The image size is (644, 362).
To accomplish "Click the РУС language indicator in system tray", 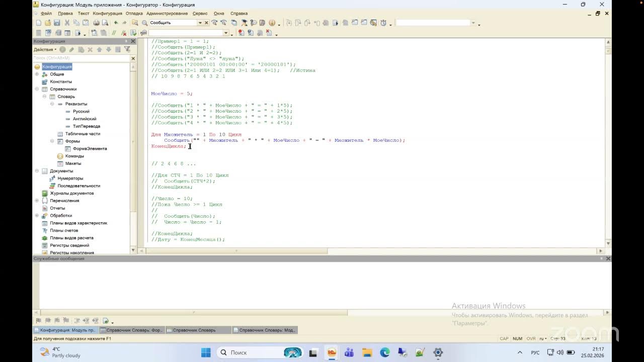I will pyautogui.click(x=535, y=352).
